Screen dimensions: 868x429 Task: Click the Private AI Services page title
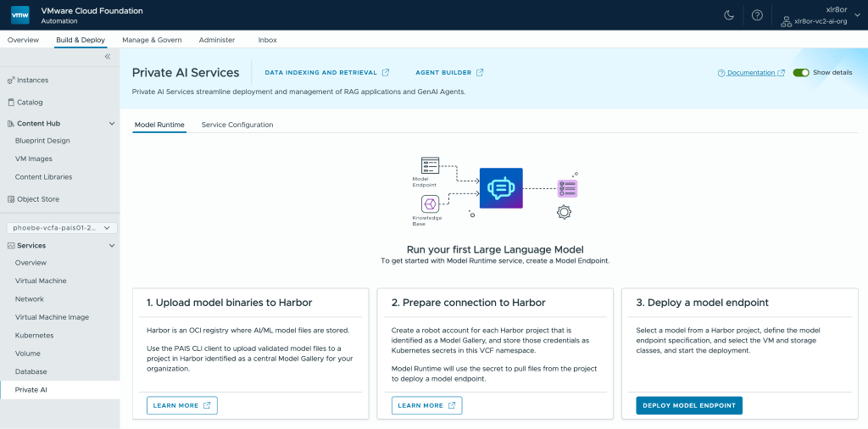point(186,73)
